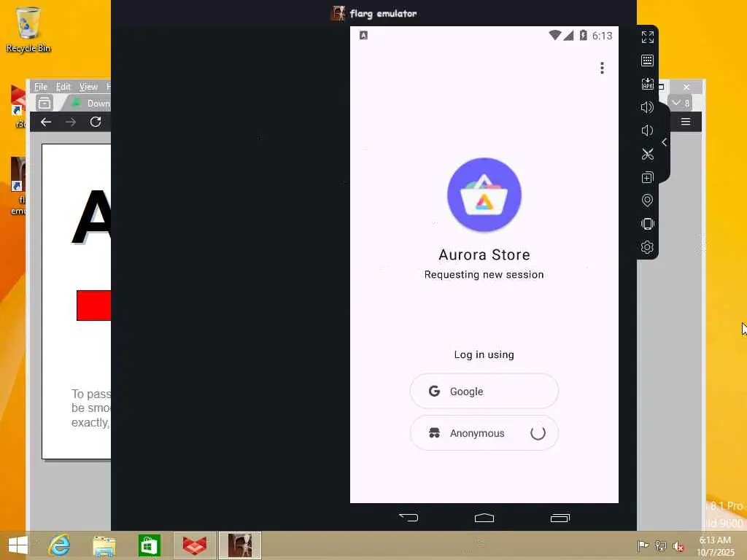Reload the browser page

pos(96,122)
